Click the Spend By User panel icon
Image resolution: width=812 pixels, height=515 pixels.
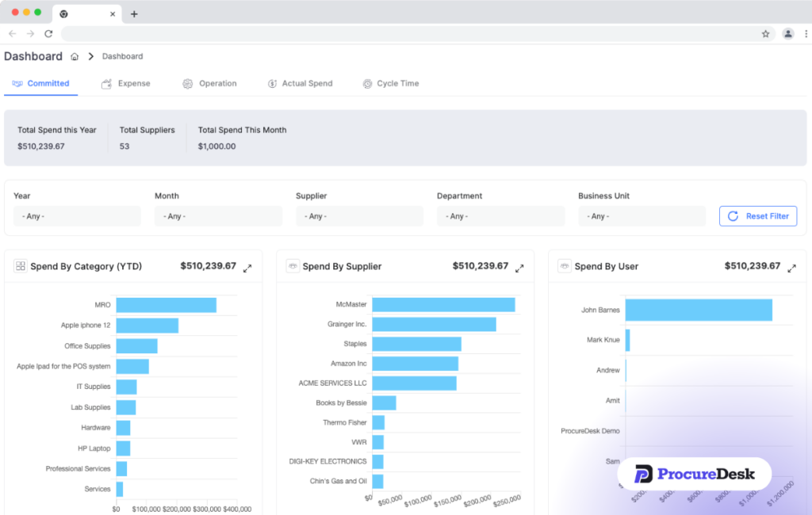565,266
